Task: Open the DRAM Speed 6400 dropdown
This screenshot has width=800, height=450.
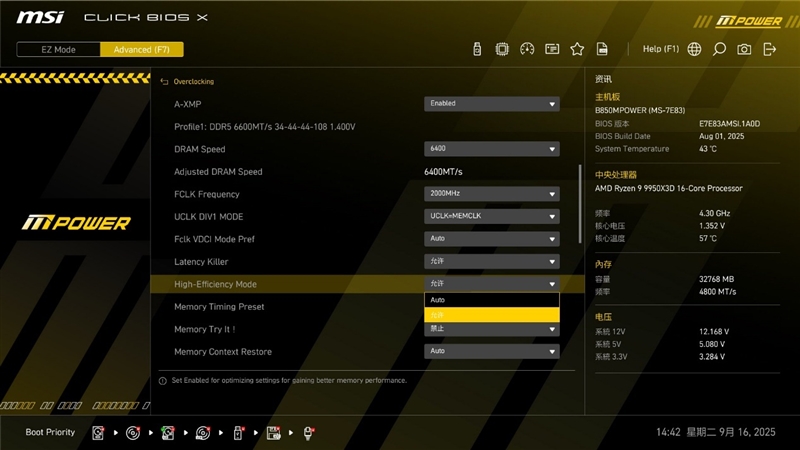Action: 492,148
